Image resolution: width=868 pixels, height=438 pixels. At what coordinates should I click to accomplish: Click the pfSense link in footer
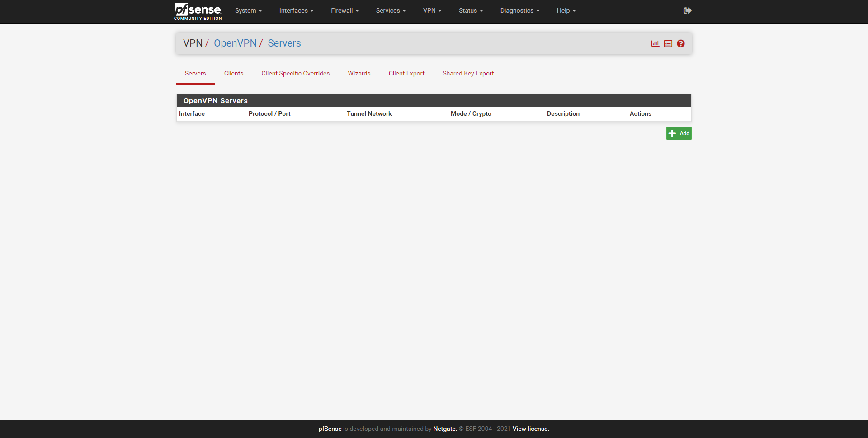330,429
